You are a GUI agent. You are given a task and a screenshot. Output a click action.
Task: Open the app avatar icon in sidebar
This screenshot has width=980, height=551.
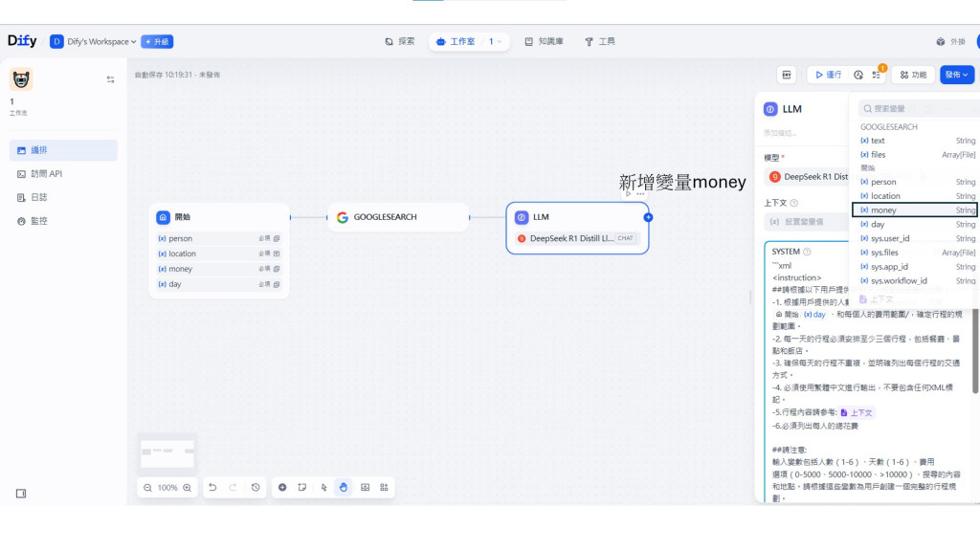tap(21, 79)
